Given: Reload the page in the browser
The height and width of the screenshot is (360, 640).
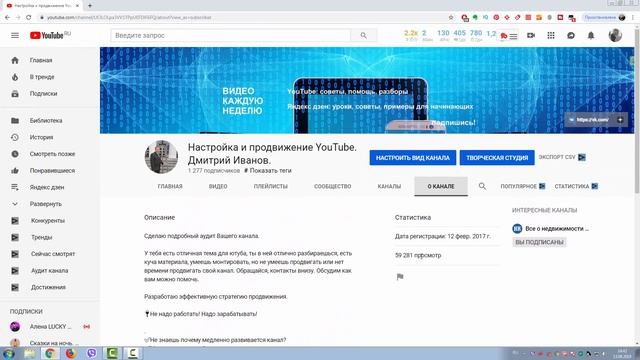Looking at the screenshot, I should pos(29,18).
